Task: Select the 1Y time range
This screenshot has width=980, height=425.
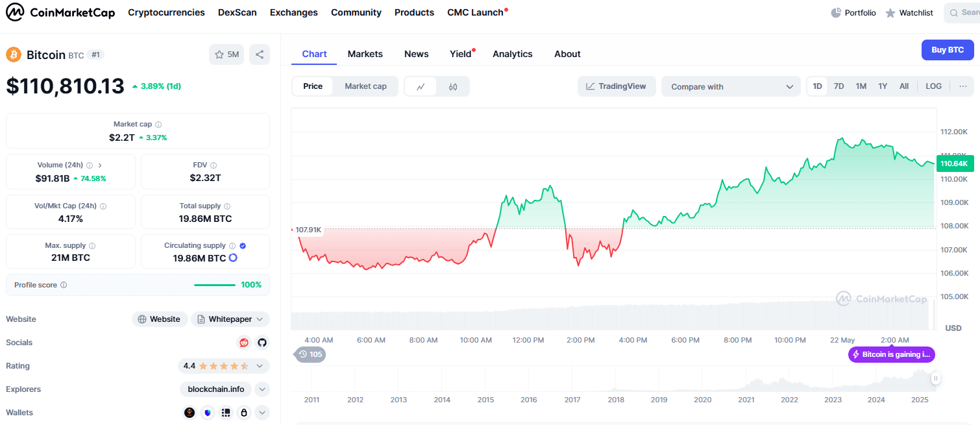Action: pos(883,86)
